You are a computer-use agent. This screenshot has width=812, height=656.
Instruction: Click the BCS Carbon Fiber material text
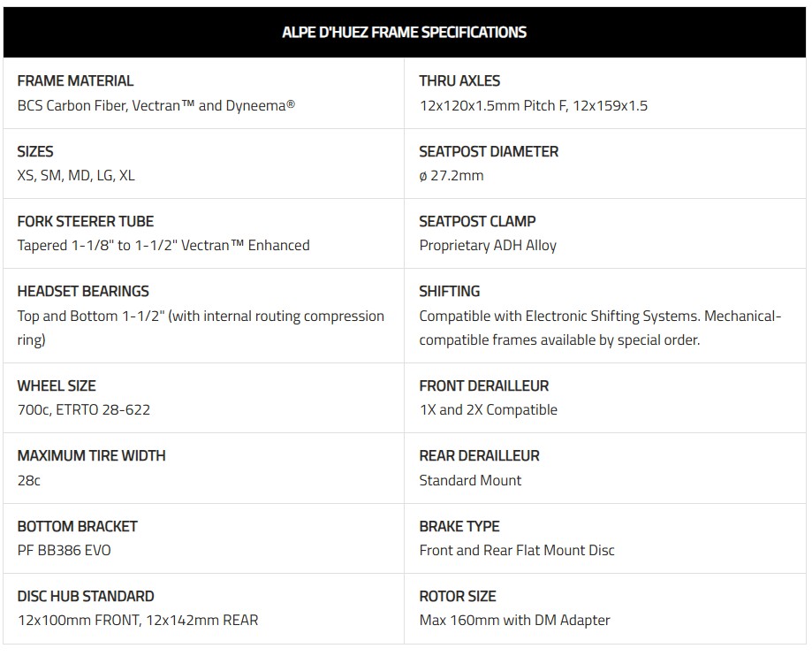[x=156, y=106]
